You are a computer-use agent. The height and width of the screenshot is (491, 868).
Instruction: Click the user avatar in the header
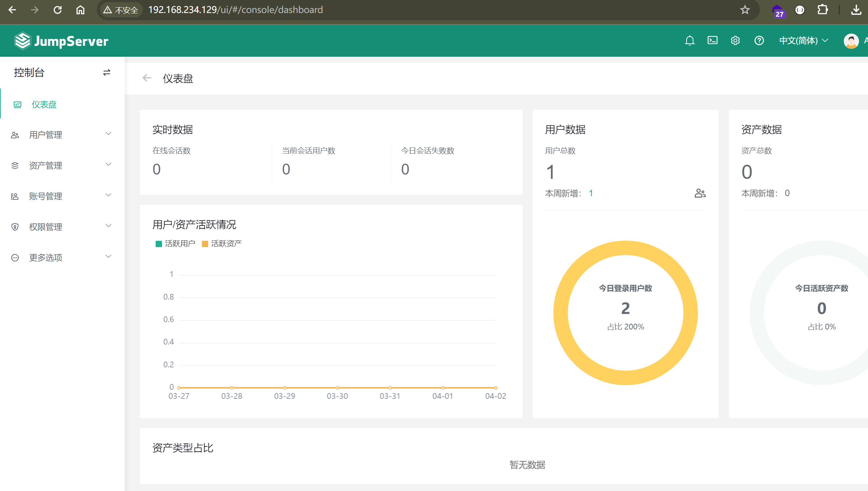pyautogui.click(x=851, y=41)
